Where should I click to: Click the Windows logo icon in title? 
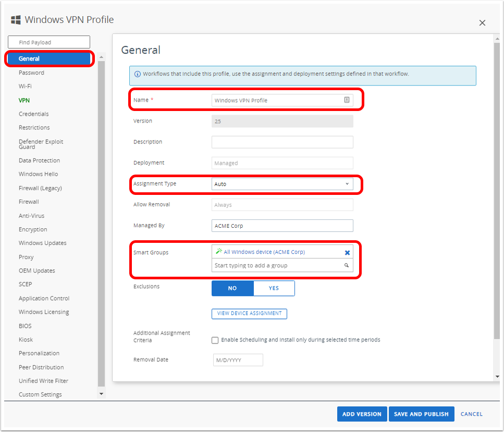pos(16,20)
